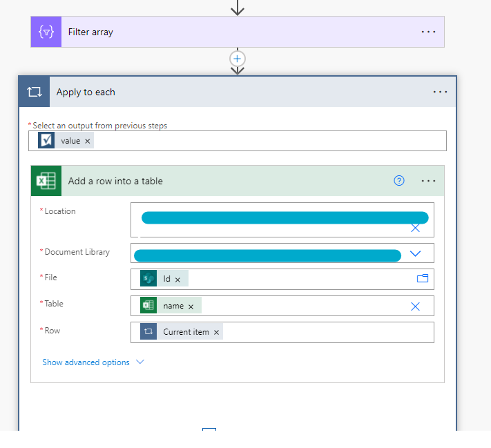Open the Apply to each ellipsis menu
Viewport: 491px width, 448px height.
click(440, 92)
